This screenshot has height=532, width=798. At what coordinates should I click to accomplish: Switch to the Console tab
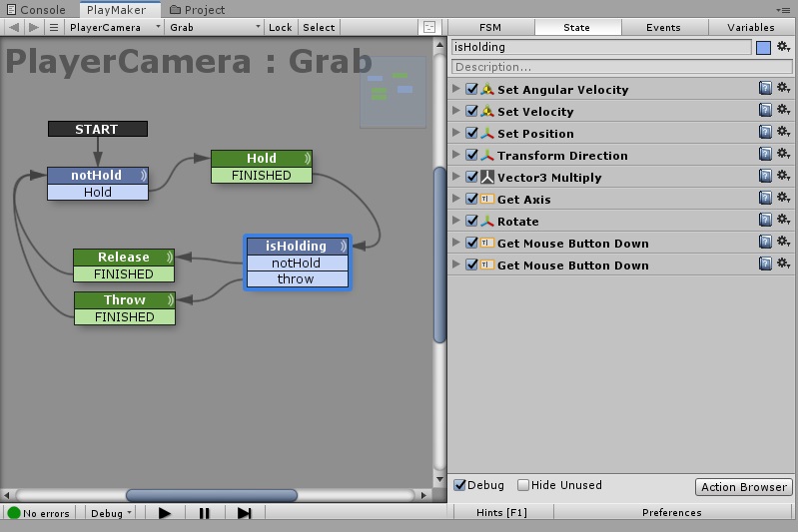pyautogui.click(x=37, y=10)
